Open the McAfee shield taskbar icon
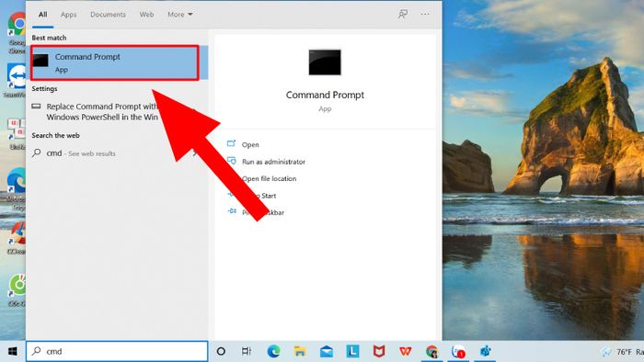 (x=379, y=351)
